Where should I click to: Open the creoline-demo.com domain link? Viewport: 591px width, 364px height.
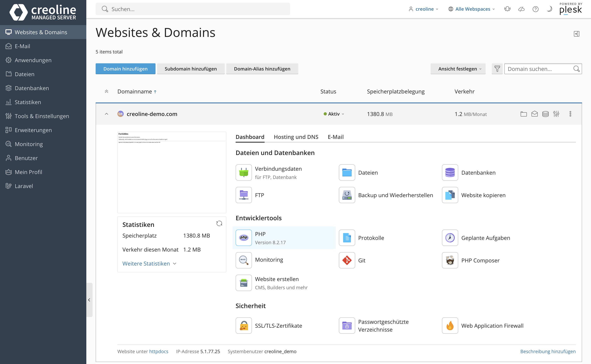pos(152,114)
